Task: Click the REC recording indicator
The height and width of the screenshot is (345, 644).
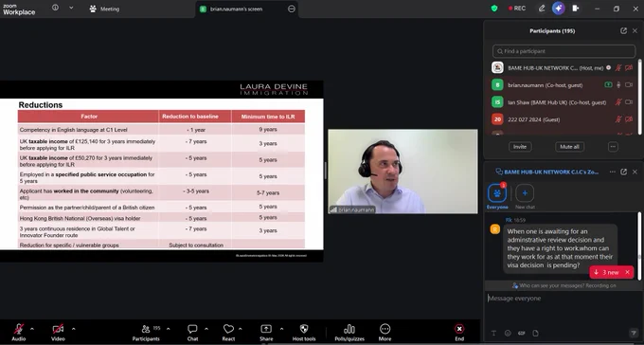Action: pyautogui.click(x=517, y=9)
